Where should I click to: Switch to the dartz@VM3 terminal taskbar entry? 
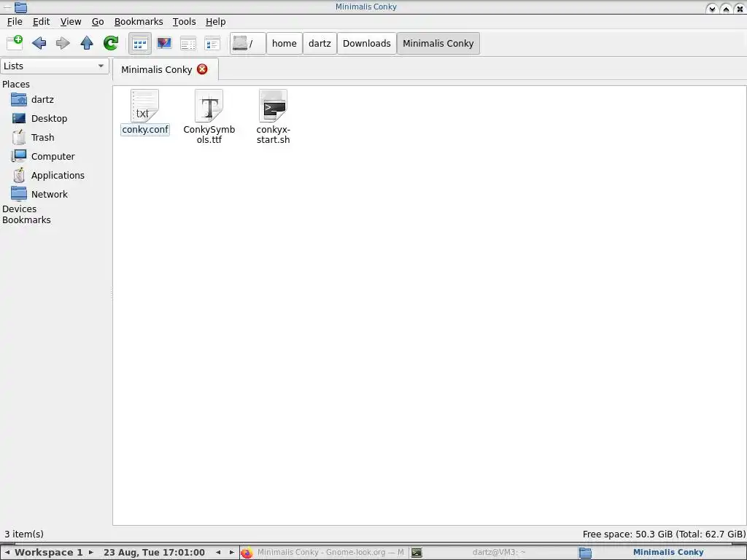[x=492, y=553]
